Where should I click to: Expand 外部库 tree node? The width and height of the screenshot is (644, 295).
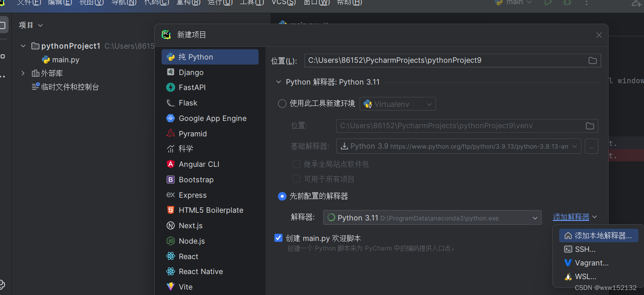point(23,73)
